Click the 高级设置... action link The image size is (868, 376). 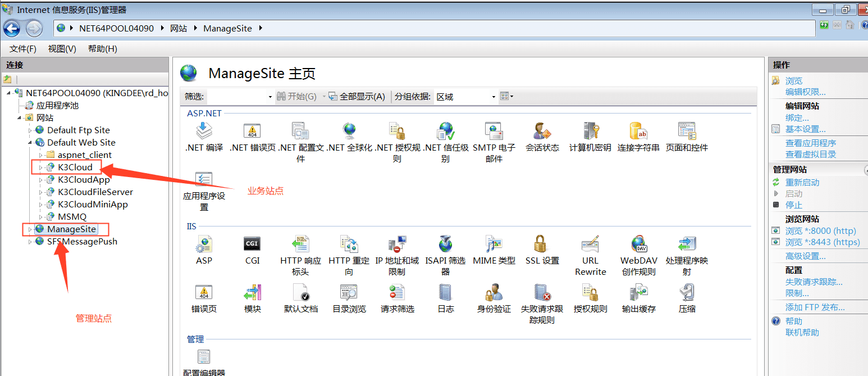coord(805,256)
